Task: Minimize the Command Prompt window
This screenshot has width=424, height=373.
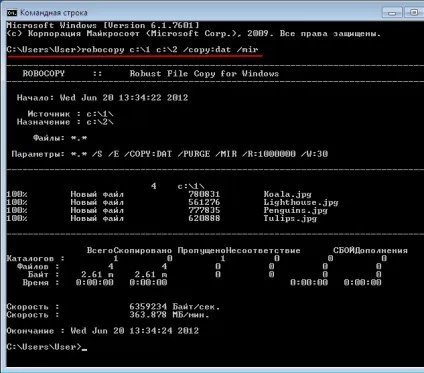Action: coord(392,13)
